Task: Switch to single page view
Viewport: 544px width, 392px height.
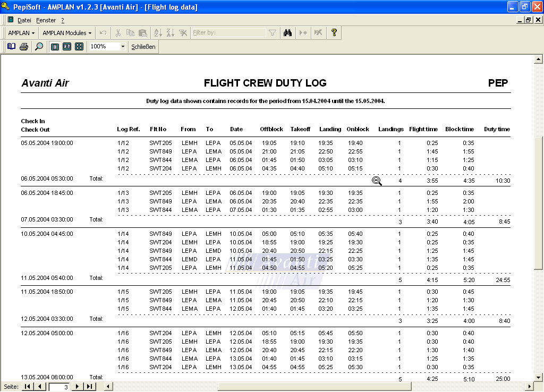Action: 55,47
